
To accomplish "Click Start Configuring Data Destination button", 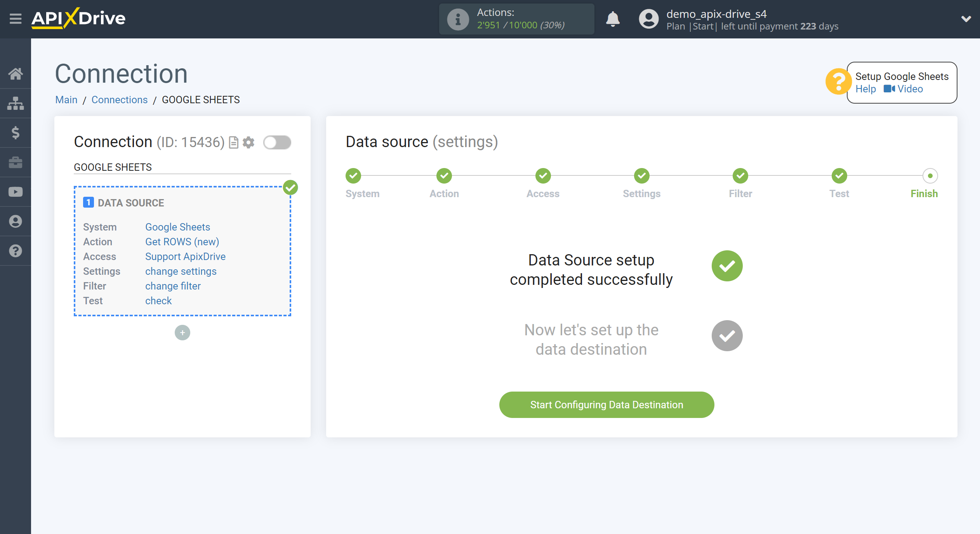I will coord(606,404).
